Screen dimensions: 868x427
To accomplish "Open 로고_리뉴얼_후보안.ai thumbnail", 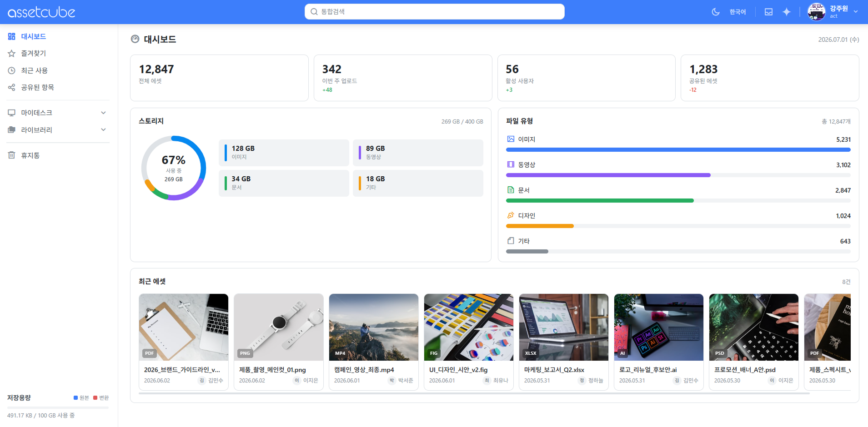I will pyautogui.click(x=659, y=327).
